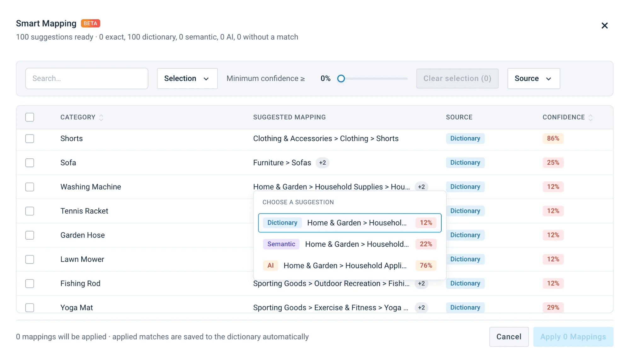Check the Garden Hose row checkbox

[x=30, y=235]
